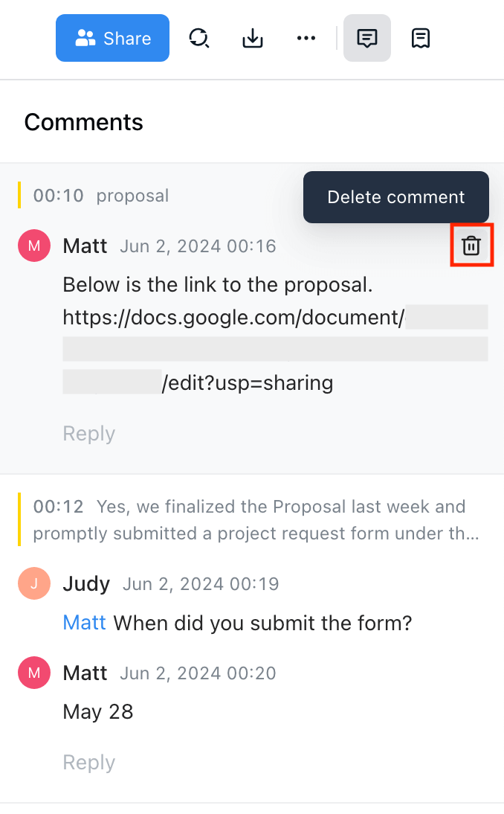The width and height of the screenshot is (504, 814).
Task: Click the blue Matt mention in Judy's comment
Action: click(x=84, y=622)
